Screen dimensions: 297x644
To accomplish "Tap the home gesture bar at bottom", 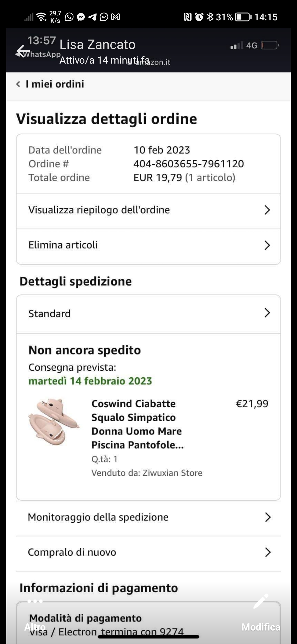I will click(148, 637).
